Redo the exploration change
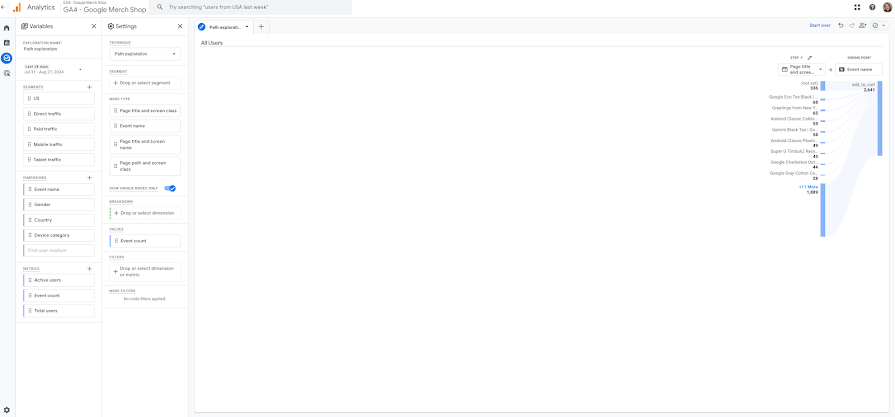The width and height of the screenshot is (895, 417). click(852, 26)
